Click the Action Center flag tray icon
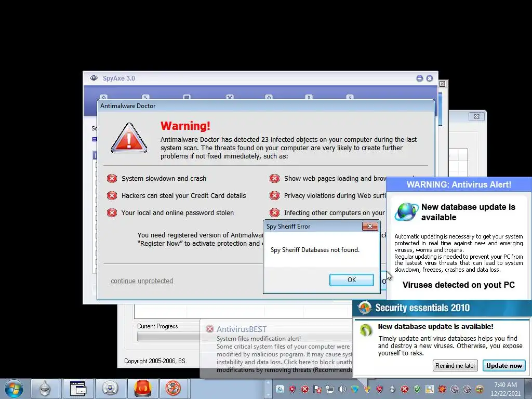 [x=317, y=389]
